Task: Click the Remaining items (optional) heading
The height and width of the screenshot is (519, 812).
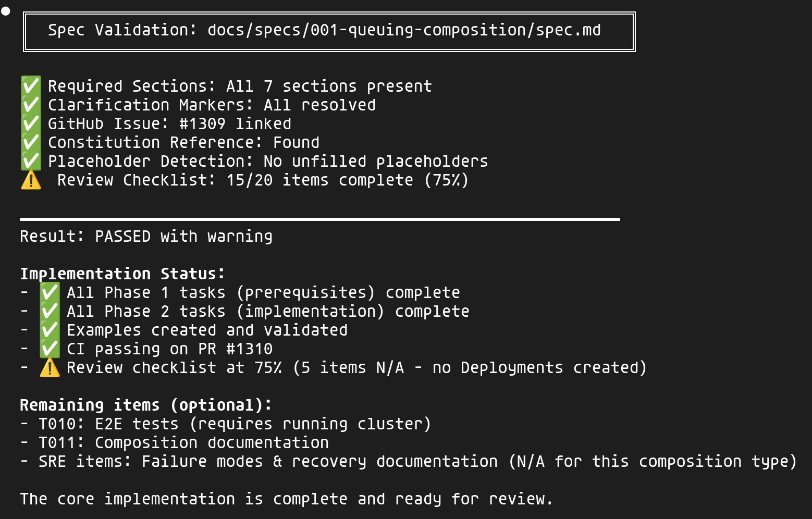Action: 146,405
